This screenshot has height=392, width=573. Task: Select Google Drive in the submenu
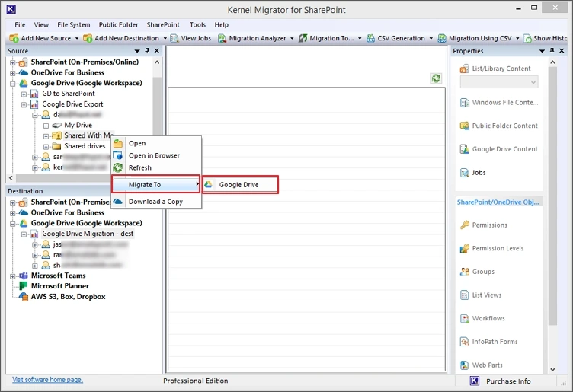pyautogui.click(x=240, y=185)
